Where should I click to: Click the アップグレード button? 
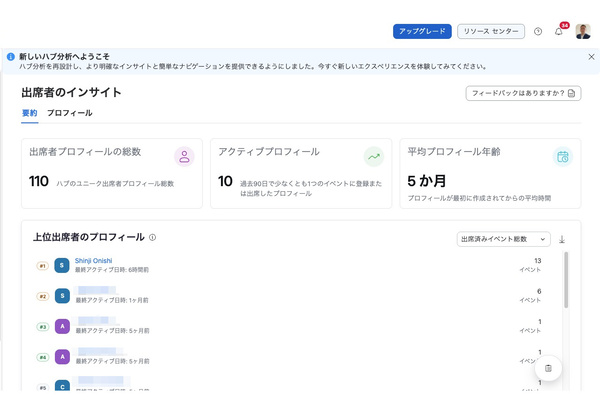pos(422,31)
